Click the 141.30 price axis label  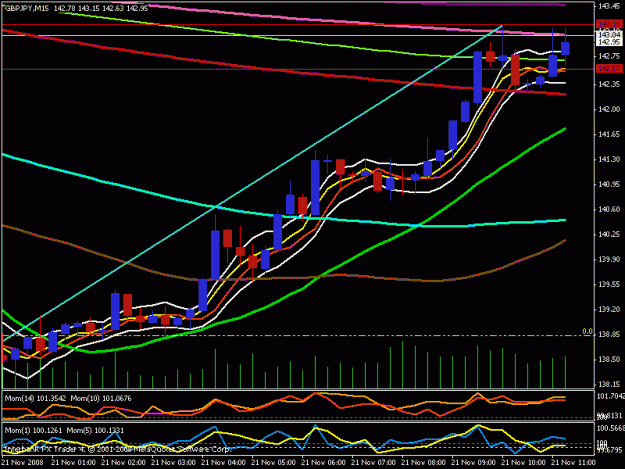click(x=609, y=159)
